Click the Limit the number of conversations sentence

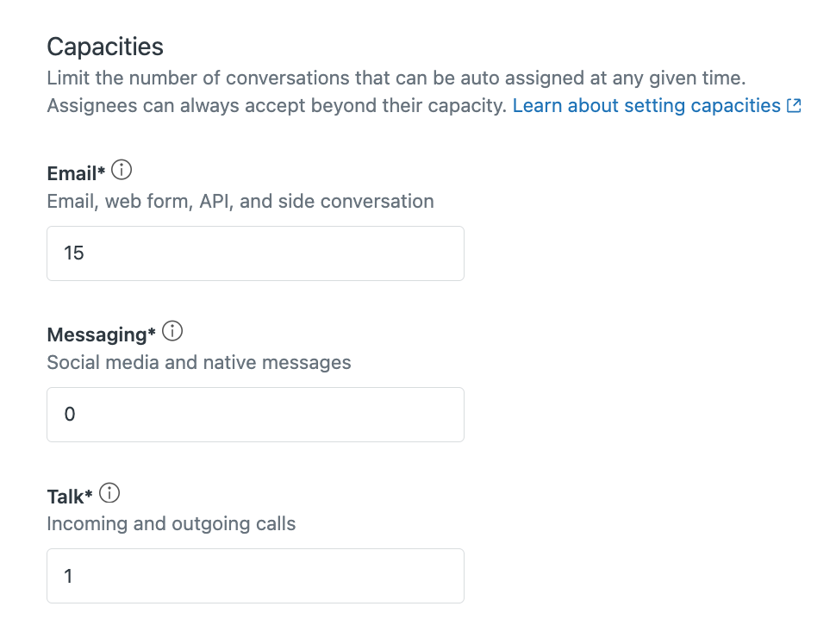(x=396, y=78)
